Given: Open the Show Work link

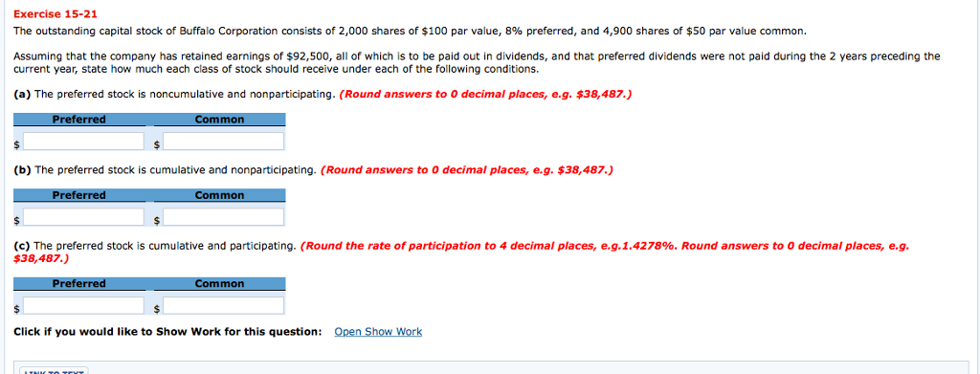Looking at the screenshot, I should [x=378, y=332].
